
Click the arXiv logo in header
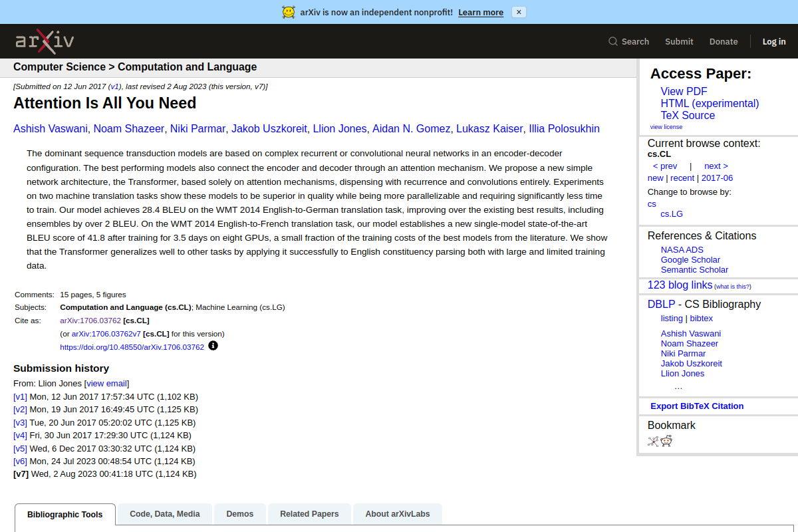(45, 41)
